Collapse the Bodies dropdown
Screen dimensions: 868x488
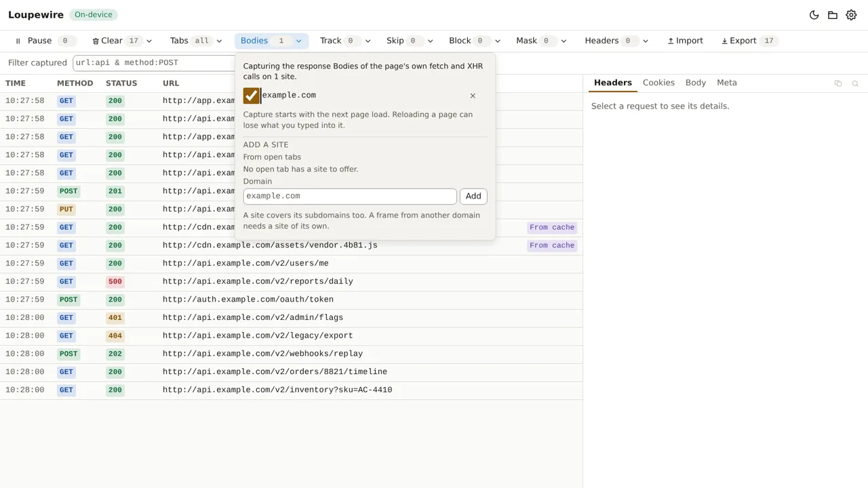point(271,41)
